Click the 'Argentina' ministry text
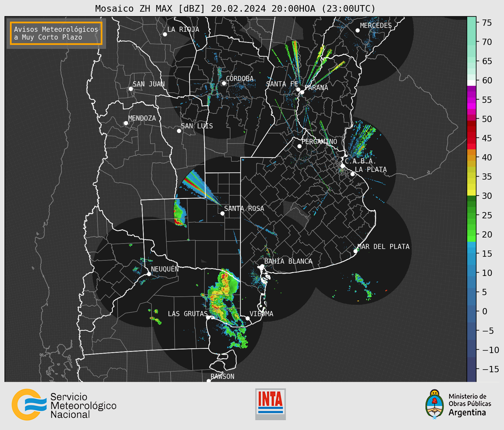Image resolution: width=504 pixels, height=430 pixels. coord(467,413)
